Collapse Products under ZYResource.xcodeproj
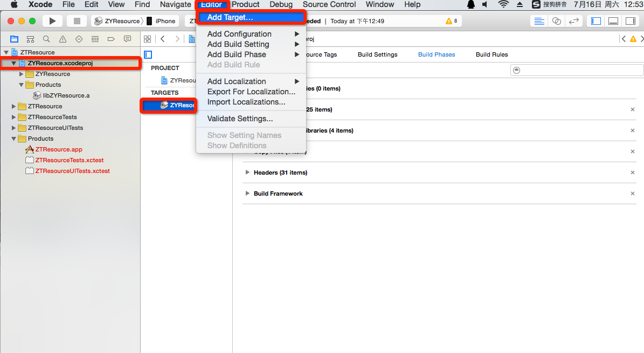The image size is (644, 353). coord(22,85)
